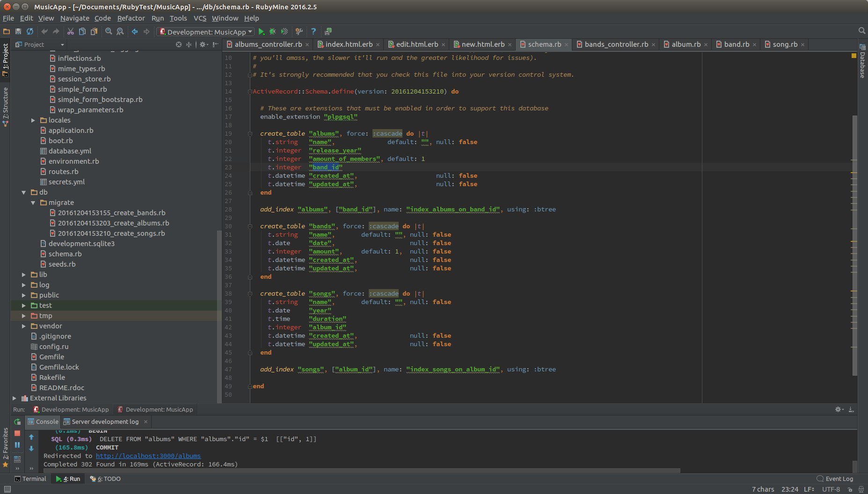The height and width of the screenshot is (494, 868).
Task: Switch to the Server development log tab
Action: point(105,421)
